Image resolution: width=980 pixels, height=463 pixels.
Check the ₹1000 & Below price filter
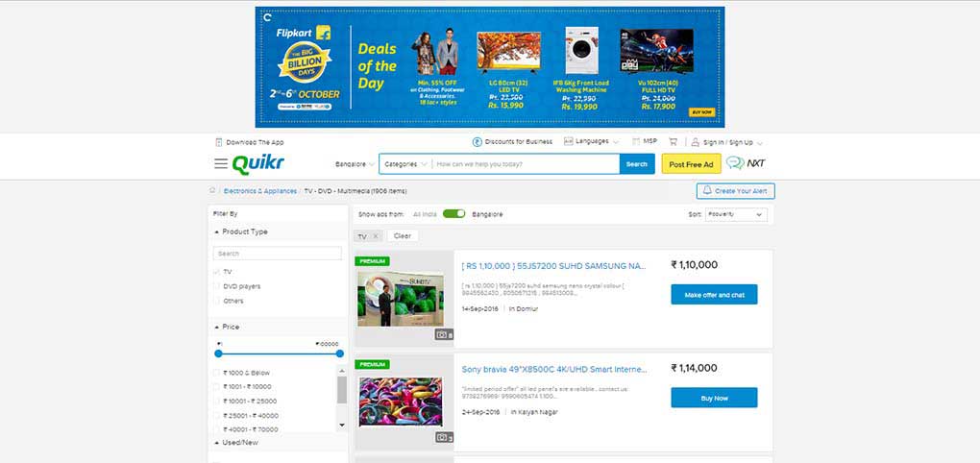[217, 373]
